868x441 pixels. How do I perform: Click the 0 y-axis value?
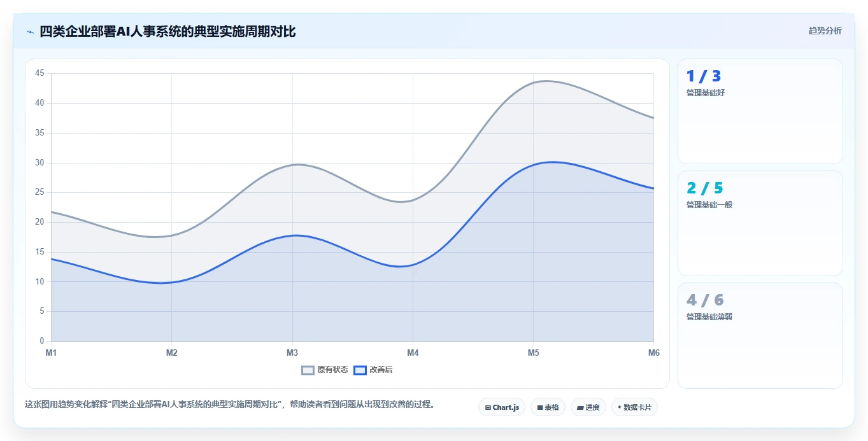point(41,341)
